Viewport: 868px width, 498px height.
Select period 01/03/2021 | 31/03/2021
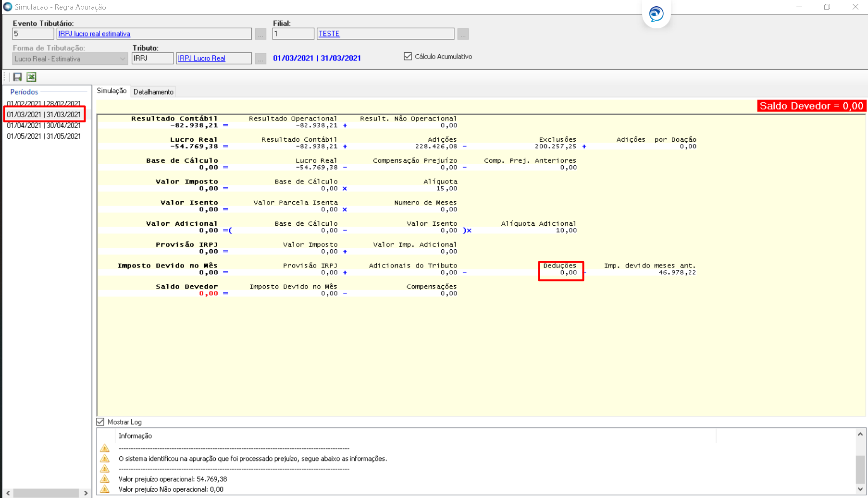pos(44,114)
